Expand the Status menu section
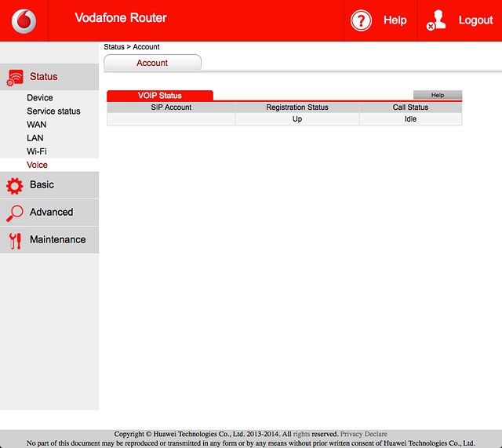Screen dimensions: 502x448 coord(49,77)
